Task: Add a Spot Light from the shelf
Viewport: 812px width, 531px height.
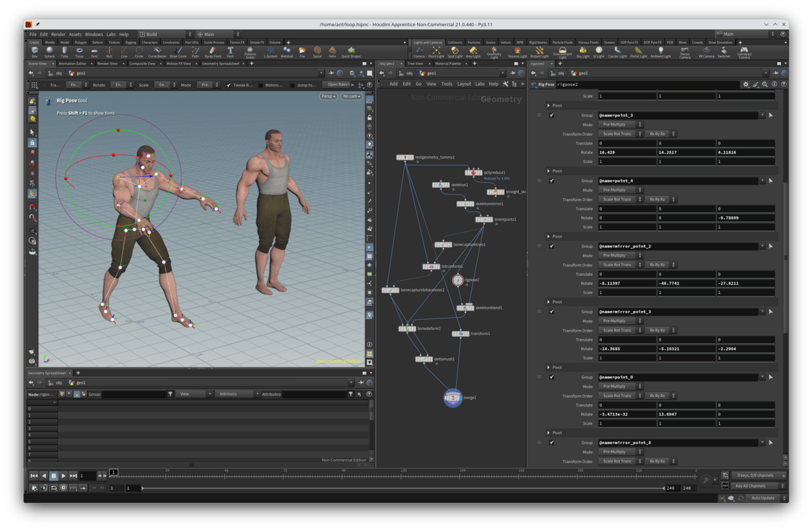Action: coord(455,51)
